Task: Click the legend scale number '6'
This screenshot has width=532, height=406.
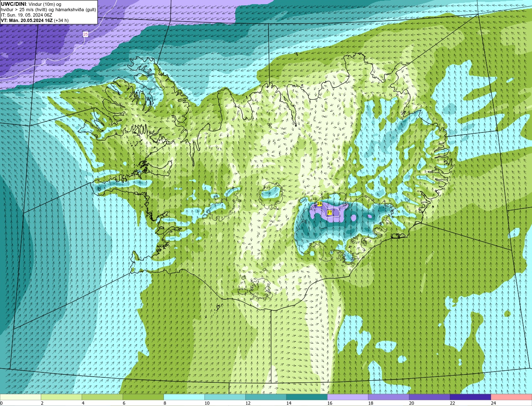Action: click(124, 403)
